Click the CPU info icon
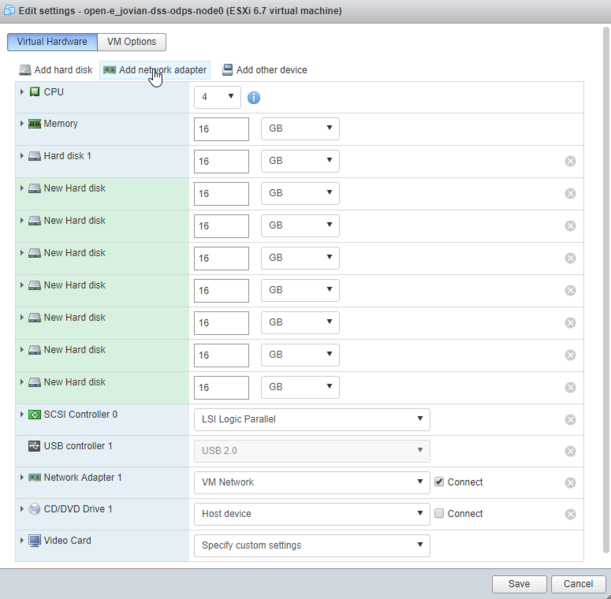The image size is (611, 599). [x=254, y=97]
